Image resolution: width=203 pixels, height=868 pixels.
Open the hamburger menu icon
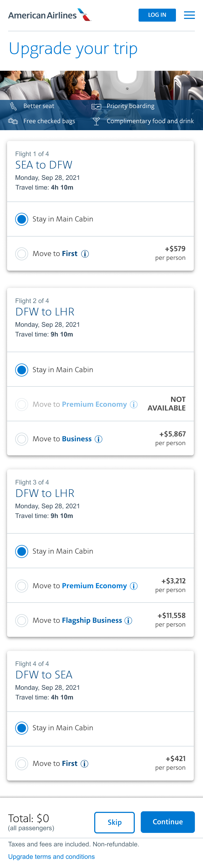189,15
